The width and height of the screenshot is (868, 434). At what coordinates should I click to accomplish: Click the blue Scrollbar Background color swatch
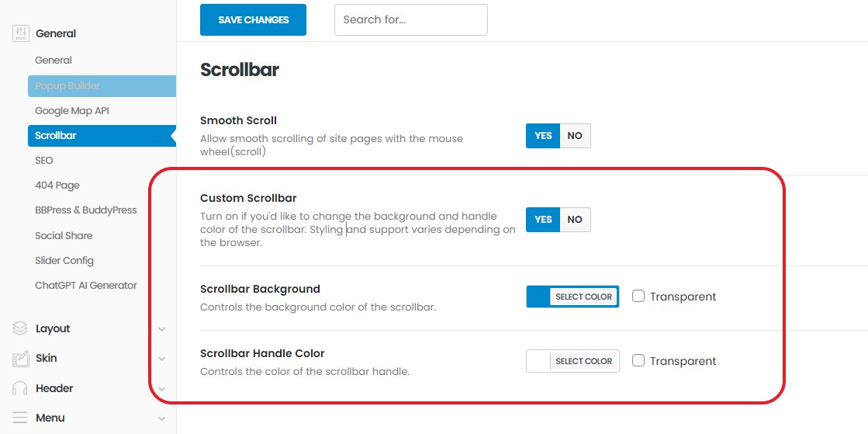(538, 297)
